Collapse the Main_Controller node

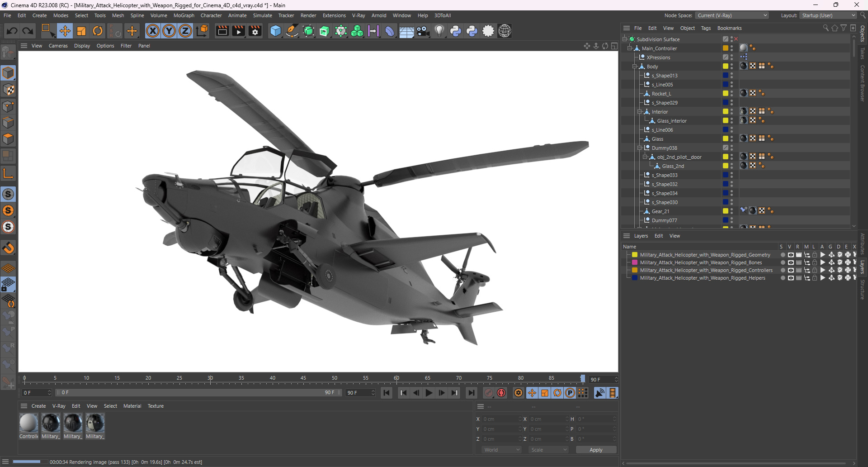click(630, 48)
